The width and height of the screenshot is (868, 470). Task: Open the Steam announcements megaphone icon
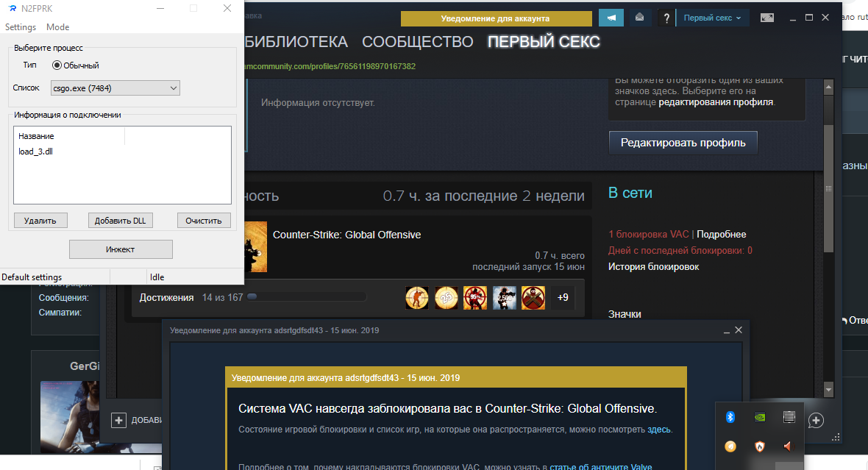[x=611, y=18]
